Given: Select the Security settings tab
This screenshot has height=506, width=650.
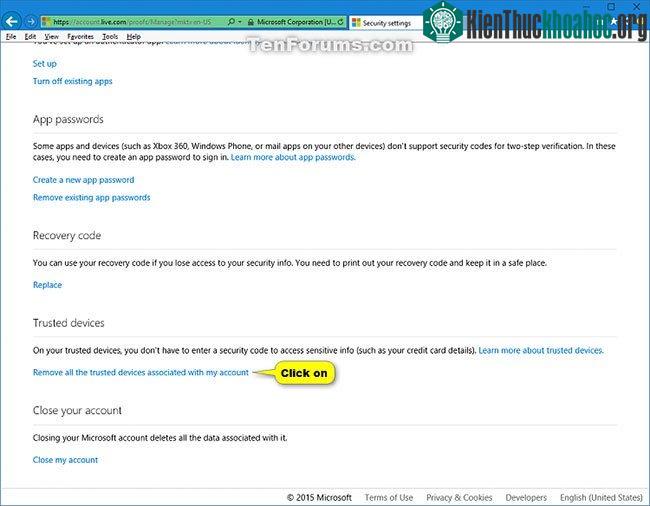Looking at the screenshot, I should tap(386, 23).
